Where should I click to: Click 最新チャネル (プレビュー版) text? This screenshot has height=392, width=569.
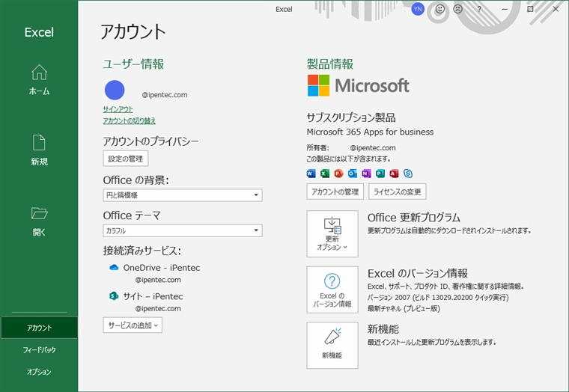pos(404,309)
